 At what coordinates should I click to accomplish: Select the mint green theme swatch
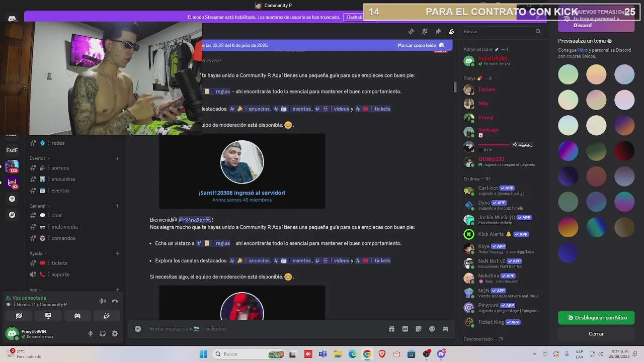pos(568,74)
